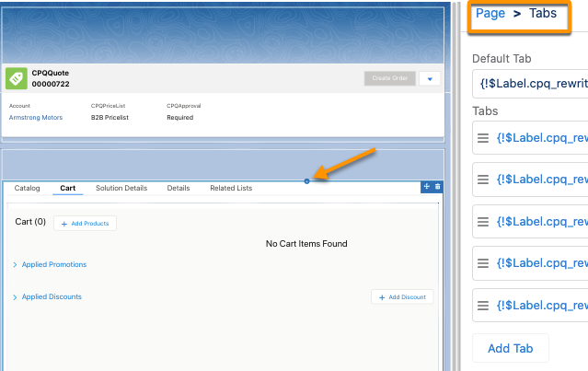
Task: Click the Required approval value
Action: pos(180,118)
